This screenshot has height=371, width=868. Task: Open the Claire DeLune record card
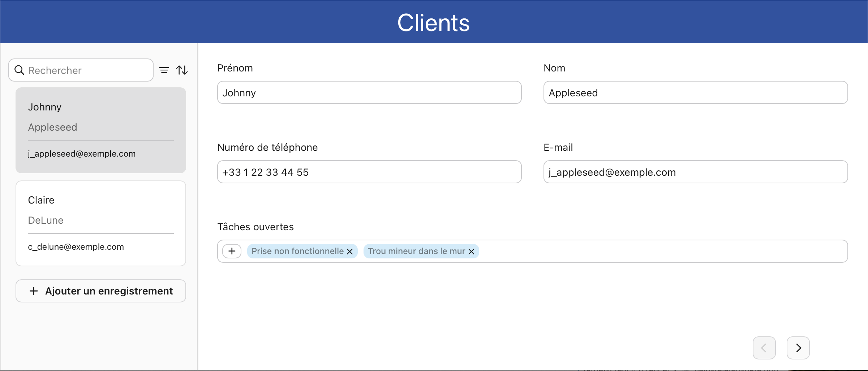coord(100,223)
